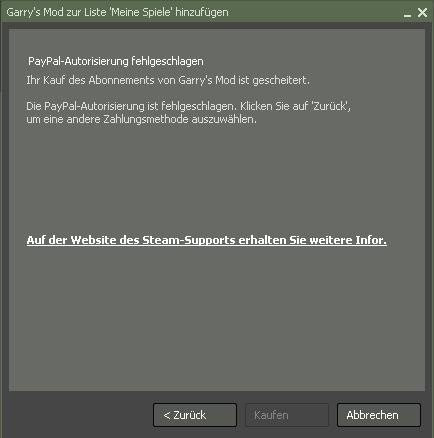The image size is (434, 438).
Task: Click the 'Ihr Kauf des Abonnements' message line
Action: tap(168, 80)
